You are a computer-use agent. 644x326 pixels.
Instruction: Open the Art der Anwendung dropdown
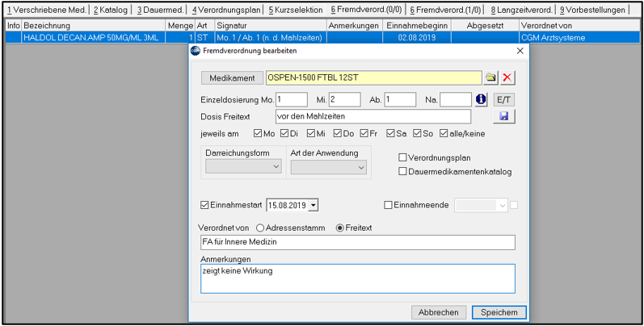click(329, 167)
